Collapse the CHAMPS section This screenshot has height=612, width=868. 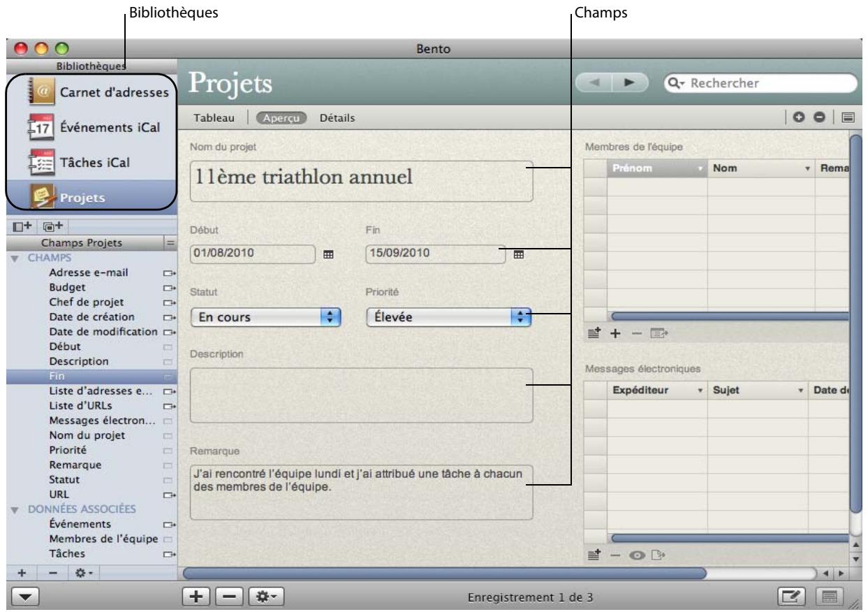(x=16, y=258)
